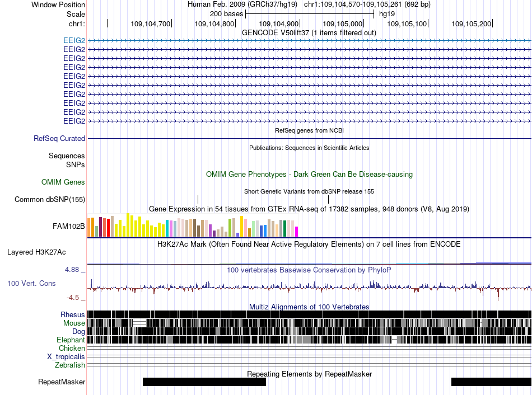
Task: Open Short Genetic Variants from dbSNP title
Action: click(x=309, y=191)
